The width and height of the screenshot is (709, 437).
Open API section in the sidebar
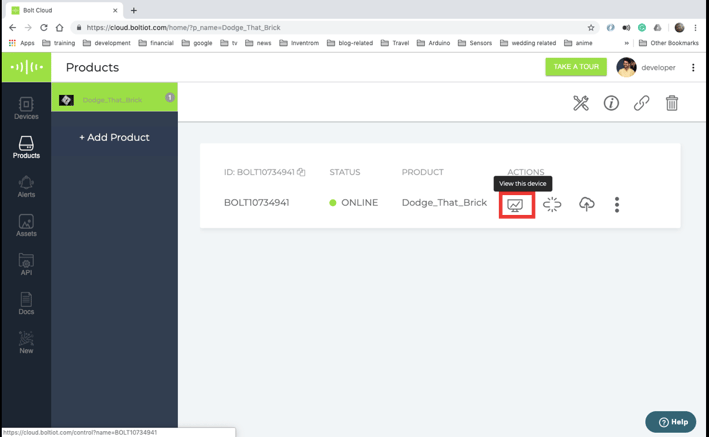(x=26, y=264)
